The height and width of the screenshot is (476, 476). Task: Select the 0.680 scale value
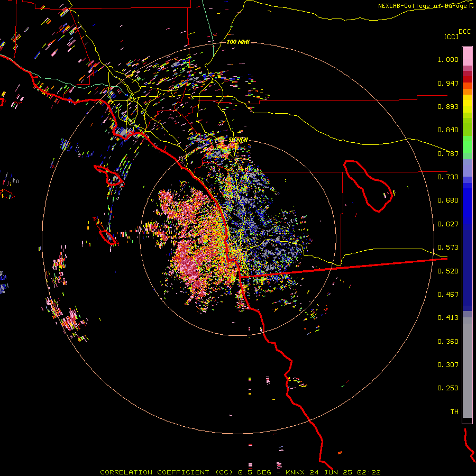[448, 200]
